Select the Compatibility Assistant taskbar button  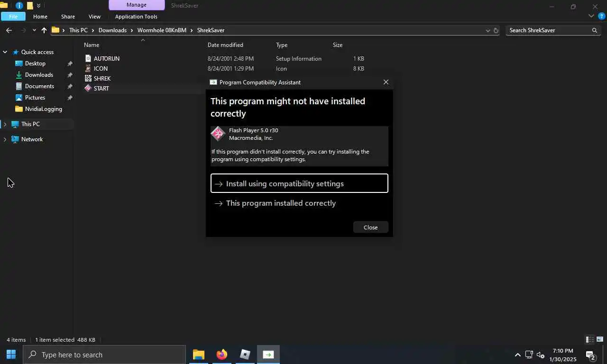(268, 355)
